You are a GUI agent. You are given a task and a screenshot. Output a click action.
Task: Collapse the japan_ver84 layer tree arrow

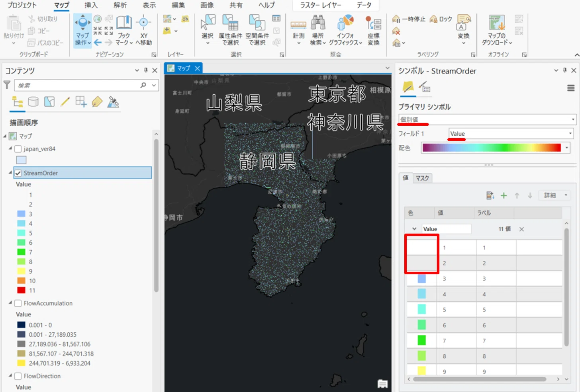10,148
